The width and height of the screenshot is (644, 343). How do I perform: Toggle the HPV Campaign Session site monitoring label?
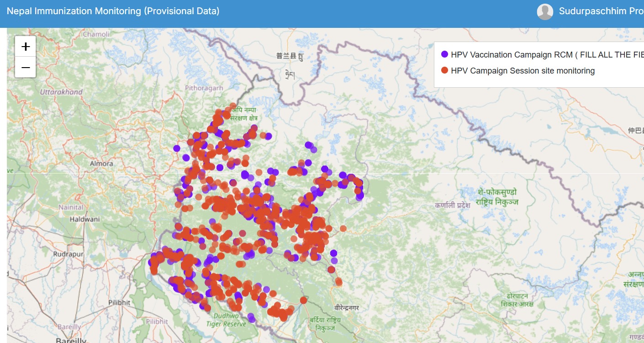(x=523, y=71)
